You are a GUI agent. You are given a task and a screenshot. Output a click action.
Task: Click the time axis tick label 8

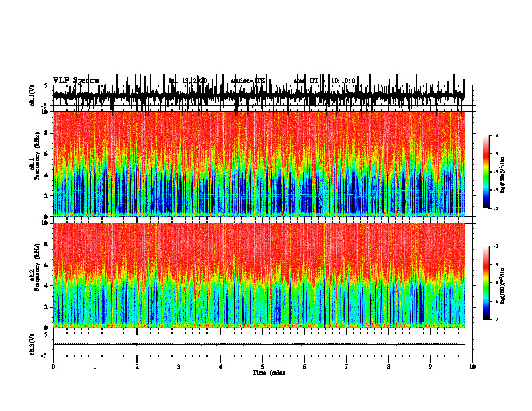pos(388,367)
